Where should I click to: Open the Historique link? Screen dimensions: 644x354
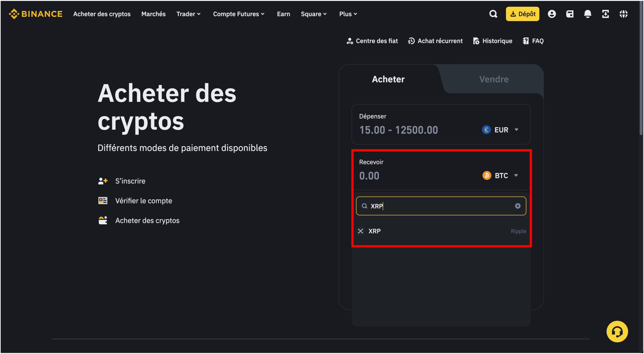pos(493,41)
